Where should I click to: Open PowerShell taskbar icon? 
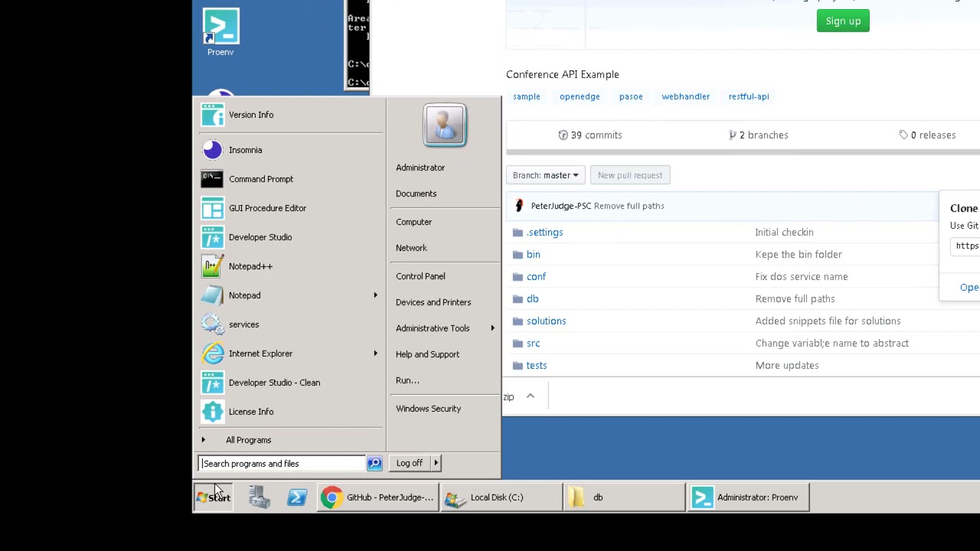tap(297, 497)
